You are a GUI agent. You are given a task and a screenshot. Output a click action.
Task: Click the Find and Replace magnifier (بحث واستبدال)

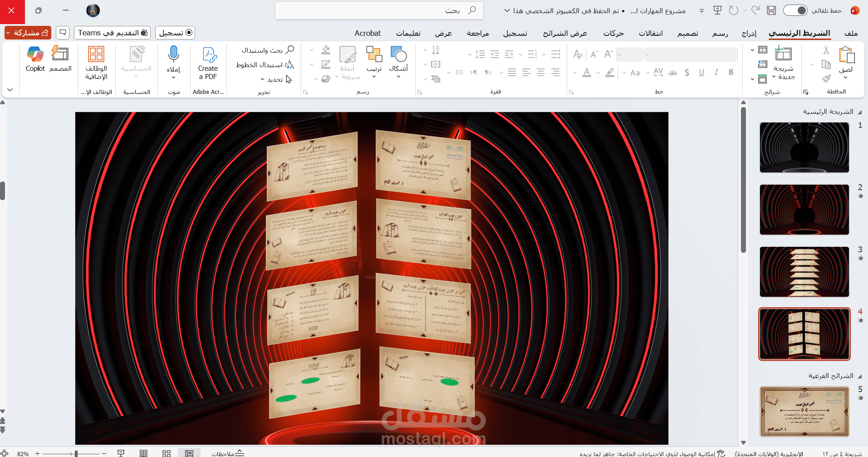click(x=268, y=50)
